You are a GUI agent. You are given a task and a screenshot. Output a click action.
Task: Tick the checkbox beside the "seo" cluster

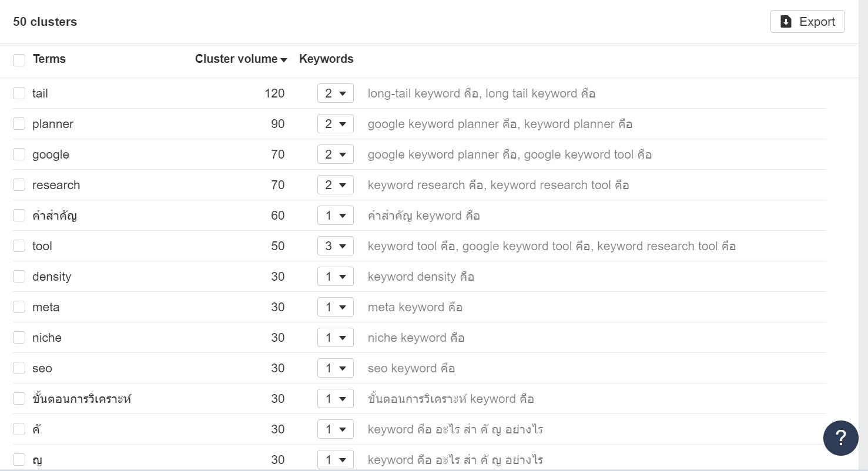(x=19, y=368)
